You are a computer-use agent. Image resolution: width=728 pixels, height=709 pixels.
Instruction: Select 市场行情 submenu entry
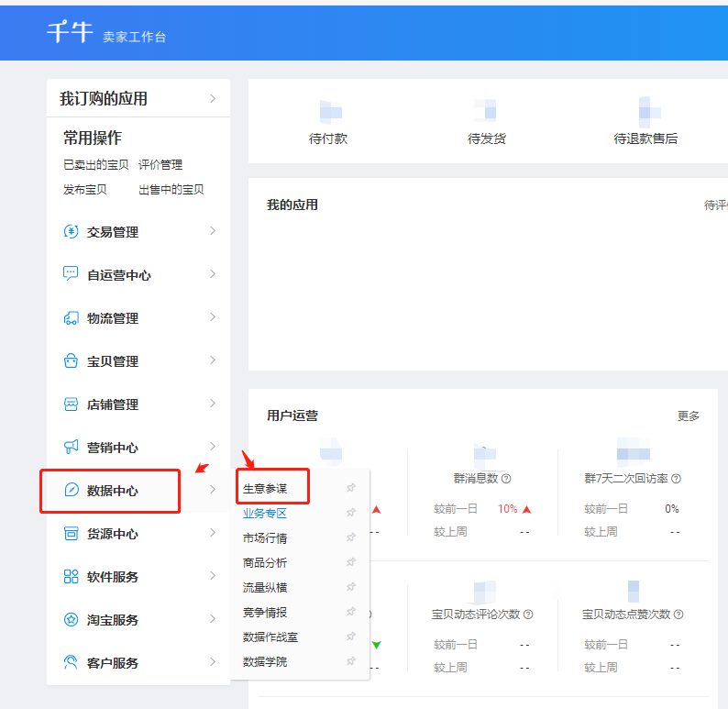(x=265, y=538)
